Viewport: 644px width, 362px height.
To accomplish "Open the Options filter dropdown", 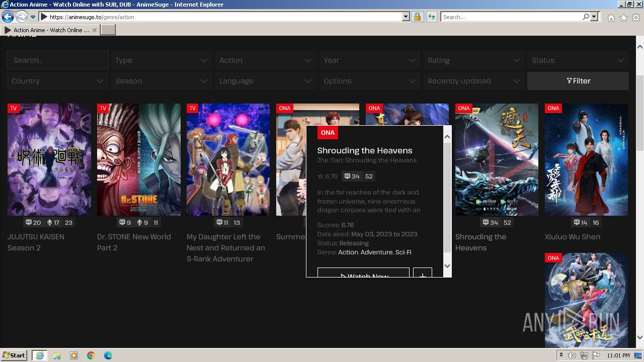I will (x=369, y=81).
